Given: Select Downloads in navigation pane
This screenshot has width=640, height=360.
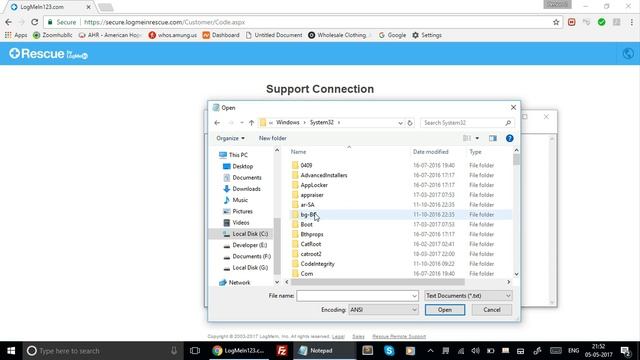Looking at the screenshot, I should coord(242,189).
